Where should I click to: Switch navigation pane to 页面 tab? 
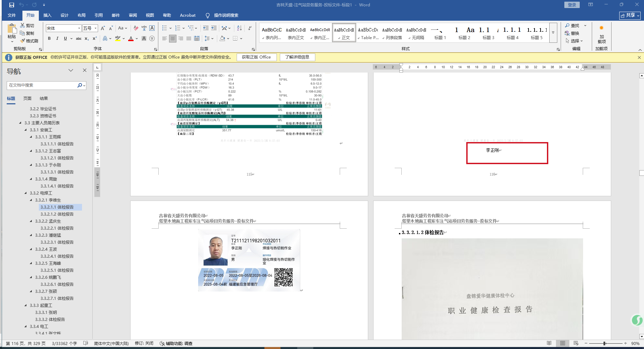click(27, 99)
